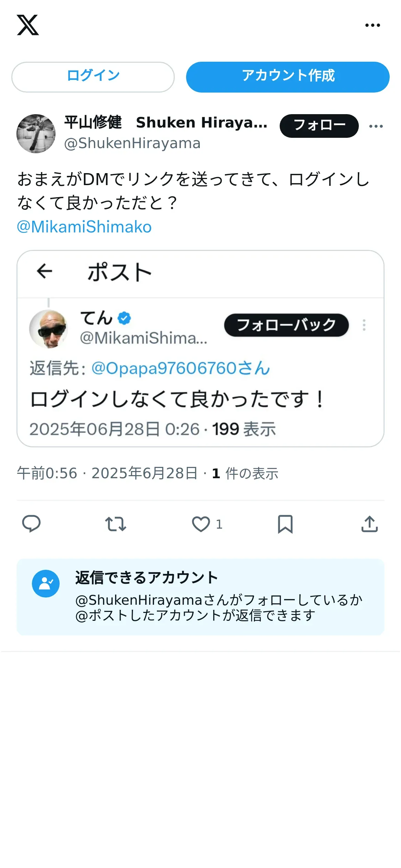This screenshot has width=401, height=868.
Task: Open the post's three-dot options menu
Action: click(x=376, y=126)
